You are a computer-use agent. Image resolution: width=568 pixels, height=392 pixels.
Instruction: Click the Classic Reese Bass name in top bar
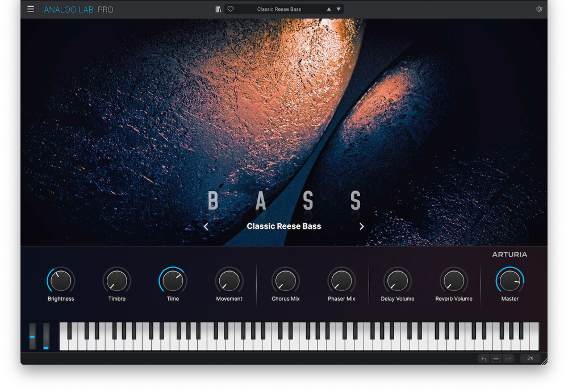(x=279, y=9)
